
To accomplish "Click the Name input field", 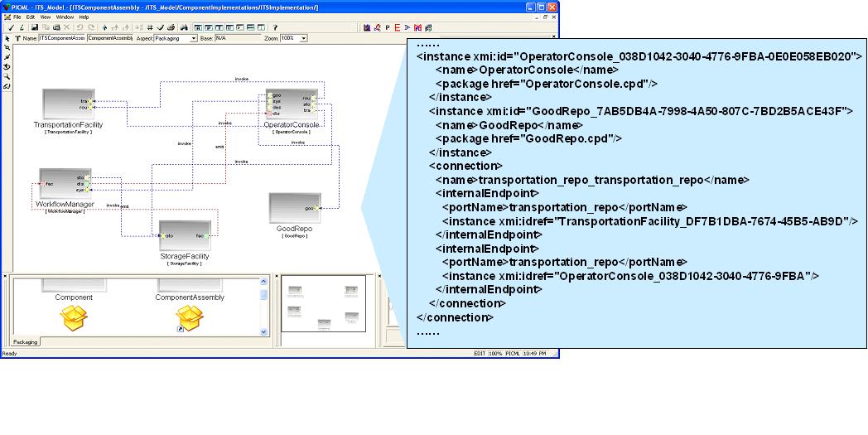I will [61, 38].
